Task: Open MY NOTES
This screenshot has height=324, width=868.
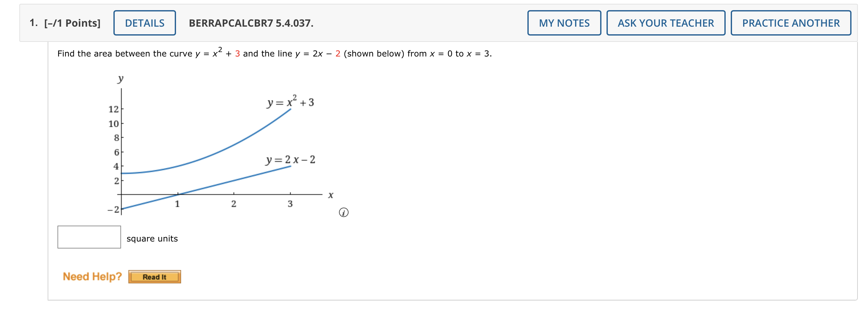Action: point(564,23)
